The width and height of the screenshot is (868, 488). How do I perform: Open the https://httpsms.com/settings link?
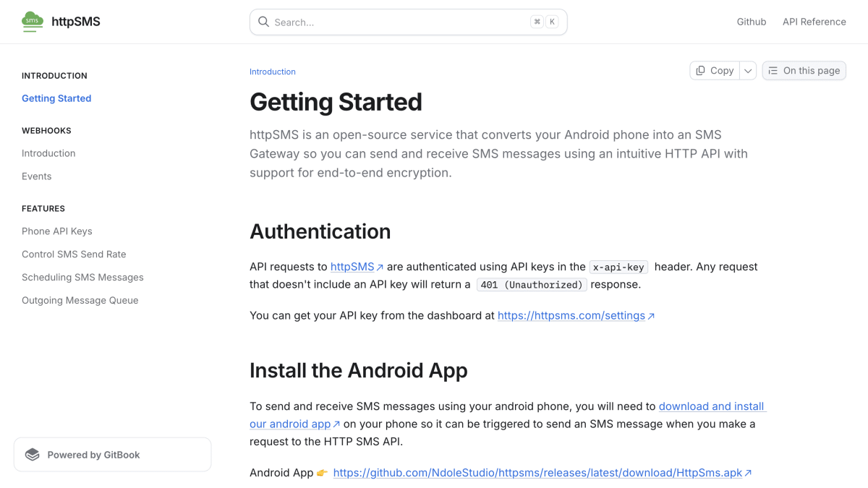[571, 315]
